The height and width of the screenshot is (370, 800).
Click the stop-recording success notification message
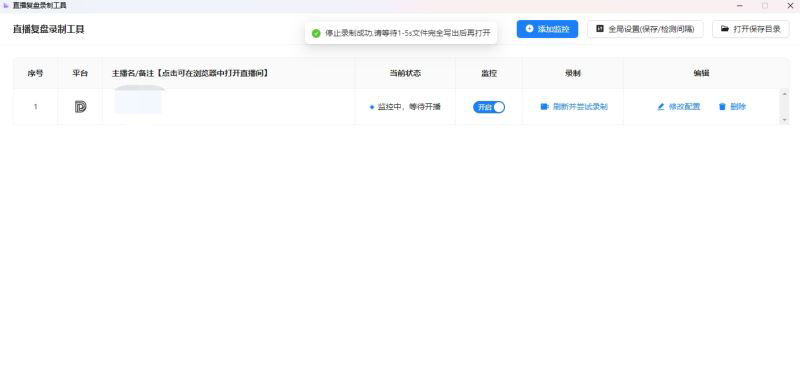pyautogui.click(x=401, y=33)
